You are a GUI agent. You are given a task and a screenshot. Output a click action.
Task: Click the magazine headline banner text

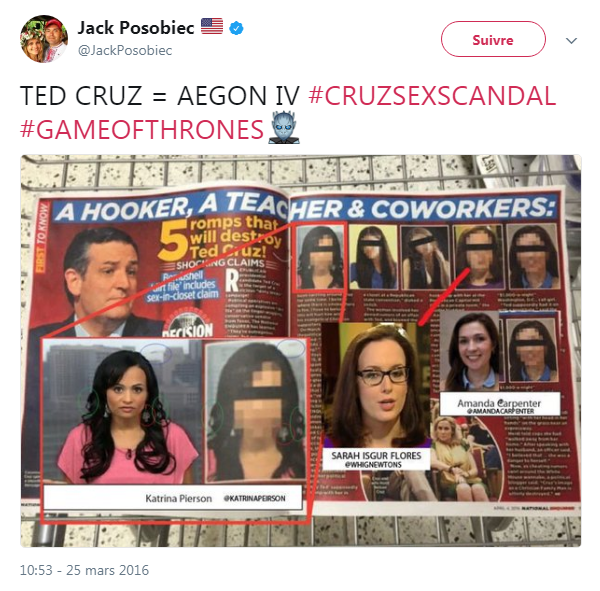point(305,207)
